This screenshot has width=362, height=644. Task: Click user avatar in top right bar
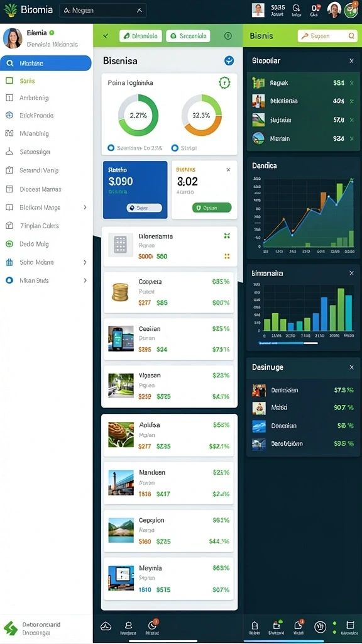coord(334,10)
